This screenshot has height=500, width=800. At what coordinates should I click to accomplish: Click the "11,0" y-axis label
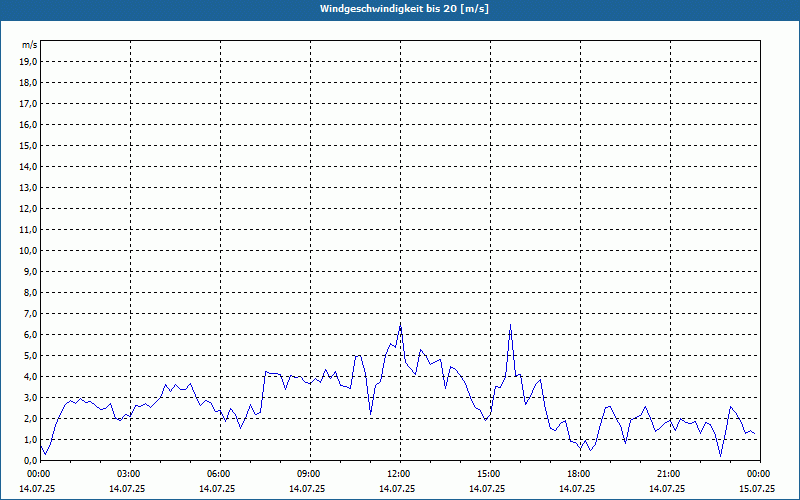click(x=29, y=230)
